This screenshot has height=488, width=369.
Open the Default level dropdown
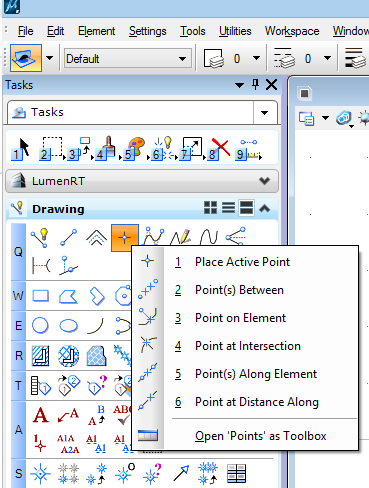128,59
